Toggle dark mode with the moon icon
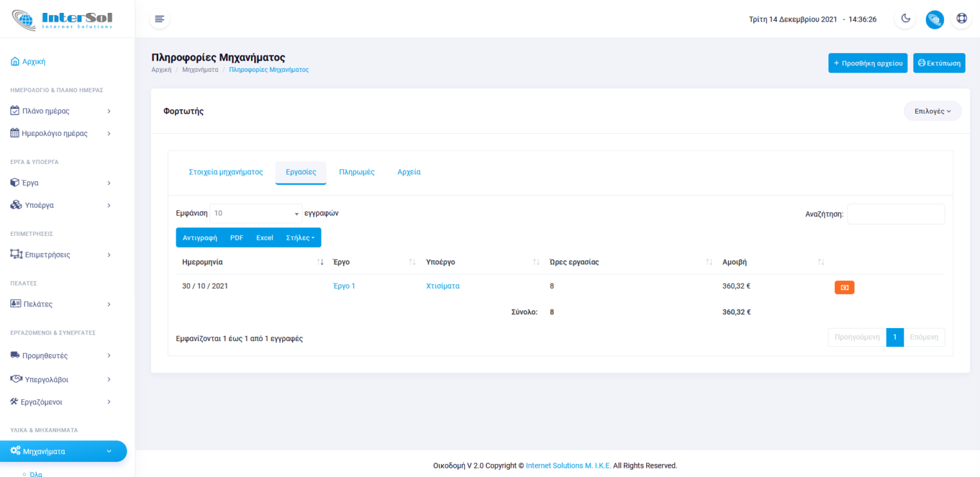The height and width of the screenshot is (477, 980). pos(906,19)
